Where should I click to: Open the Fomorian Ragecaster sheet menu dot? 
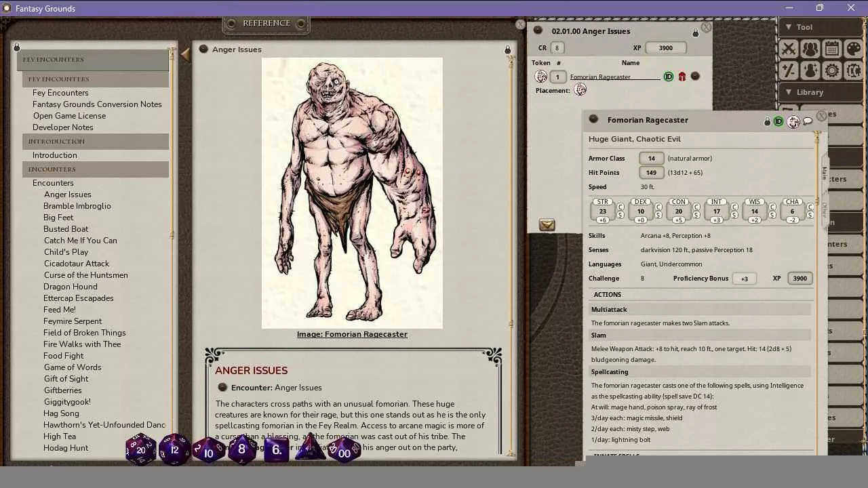pyautogui.click(x=593, y=119)
